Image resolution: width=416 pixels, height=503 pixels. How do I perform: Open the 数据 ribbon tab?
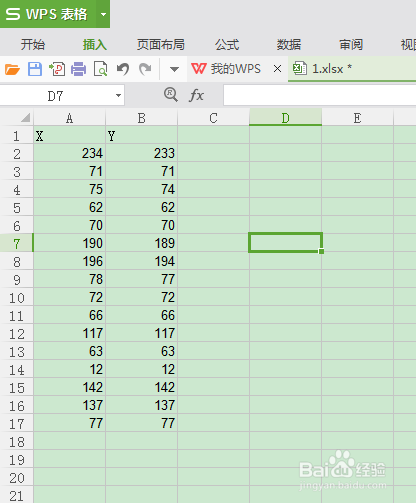289,44
